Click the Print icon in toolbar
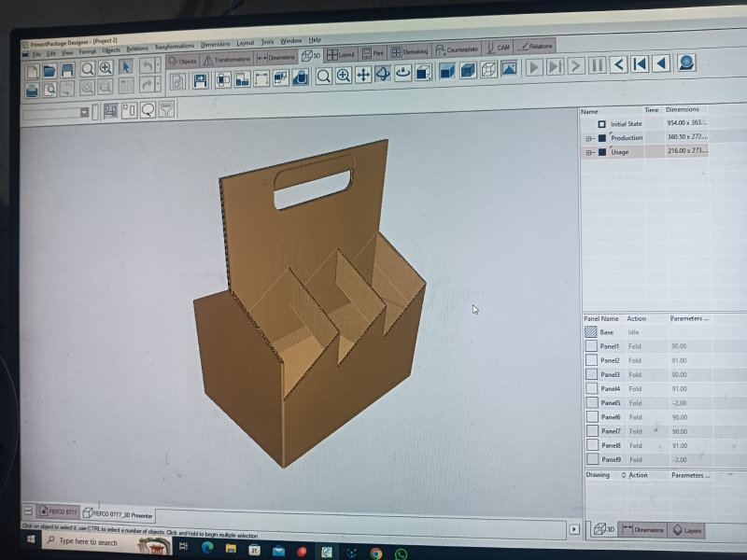The image size is (747, 560). (32, 90)
